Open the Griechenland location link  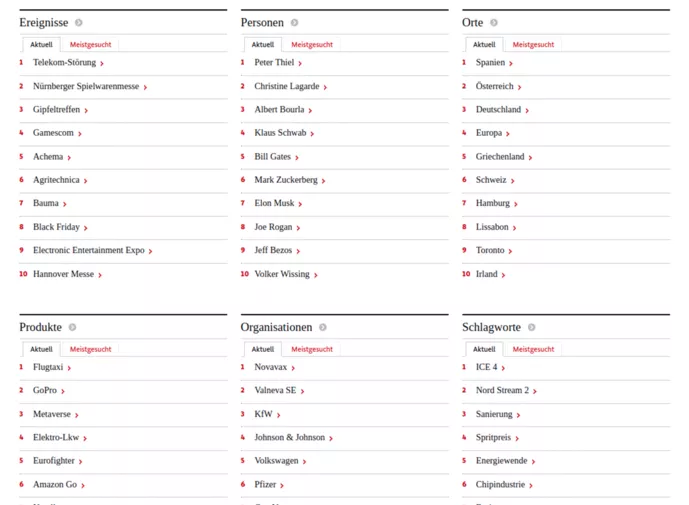point(500,156)
